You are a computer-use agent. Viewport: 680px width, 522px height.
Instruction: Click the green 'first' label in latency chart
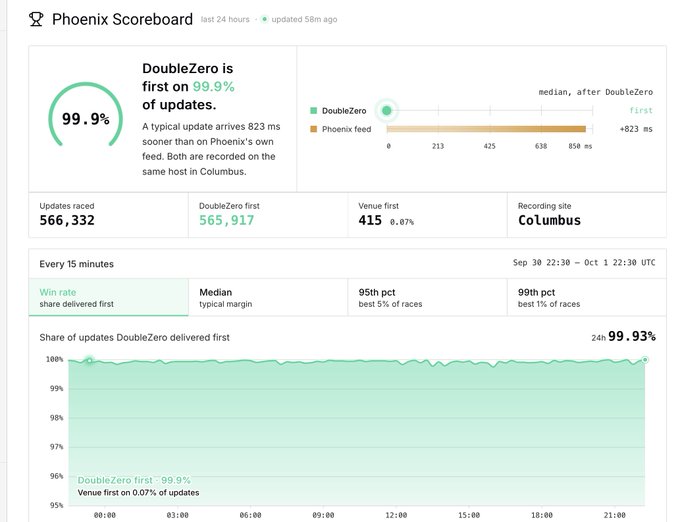tap(641, 111)
